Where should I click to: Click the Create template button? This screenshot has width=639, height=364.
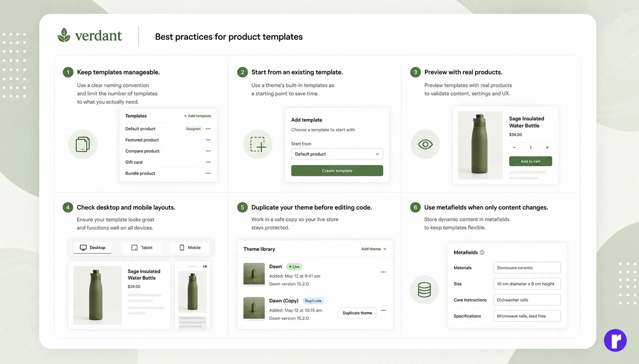(x=337, y=171)
